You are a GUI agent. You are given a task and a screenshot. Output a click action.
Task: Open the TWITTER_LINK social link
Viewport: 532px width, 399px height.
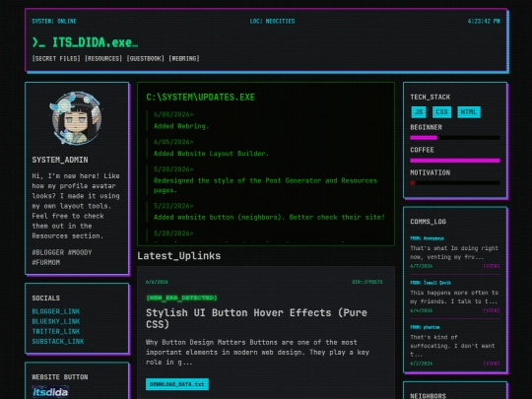[56, 331]
